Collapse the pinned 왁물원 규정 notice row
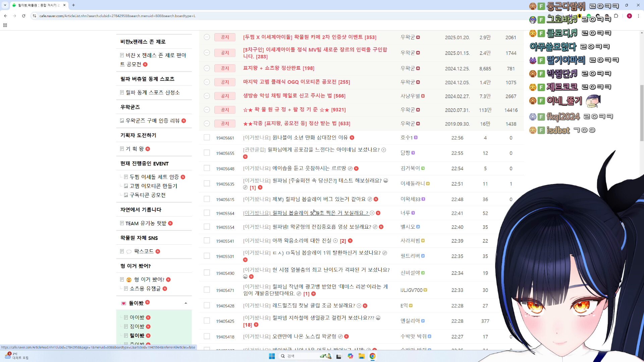This screenshot has height=362, width=644. (x=207, y=110)
